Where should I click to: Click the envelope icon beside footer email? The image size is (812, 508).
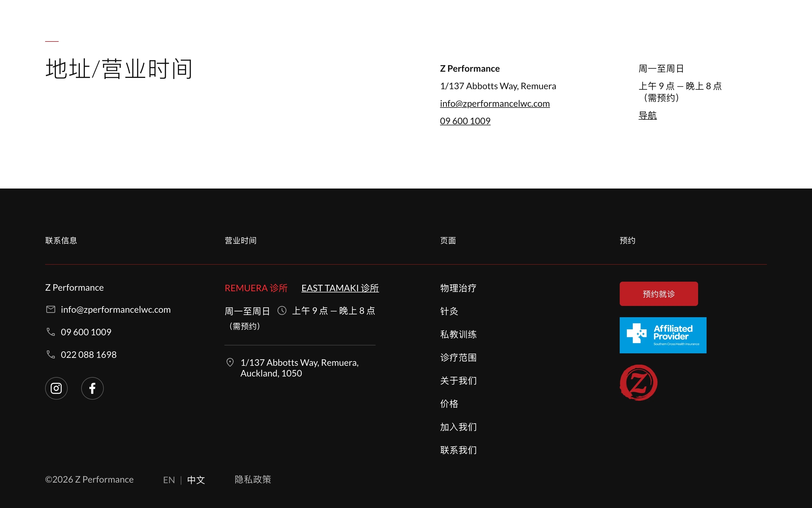tap(51, 309)
